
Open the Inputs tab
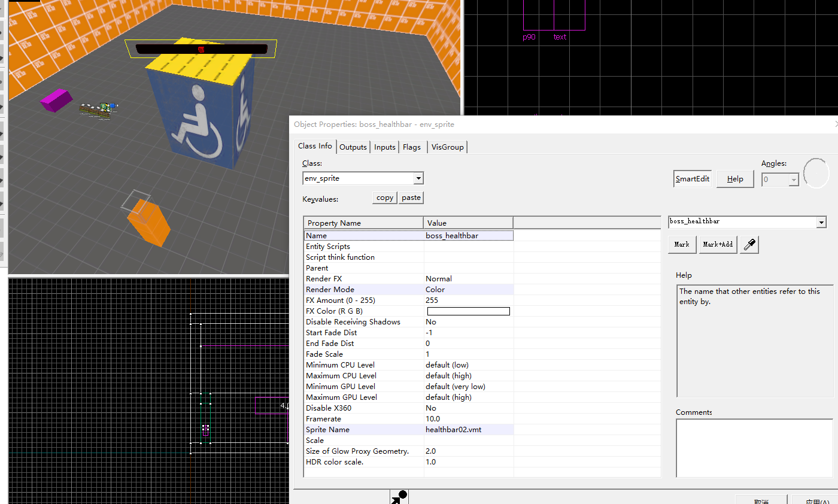385,147
